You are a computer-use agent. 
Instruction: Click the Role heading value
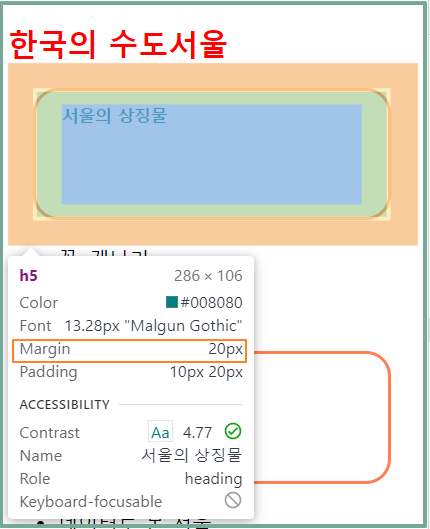click(x=213, y=479)
